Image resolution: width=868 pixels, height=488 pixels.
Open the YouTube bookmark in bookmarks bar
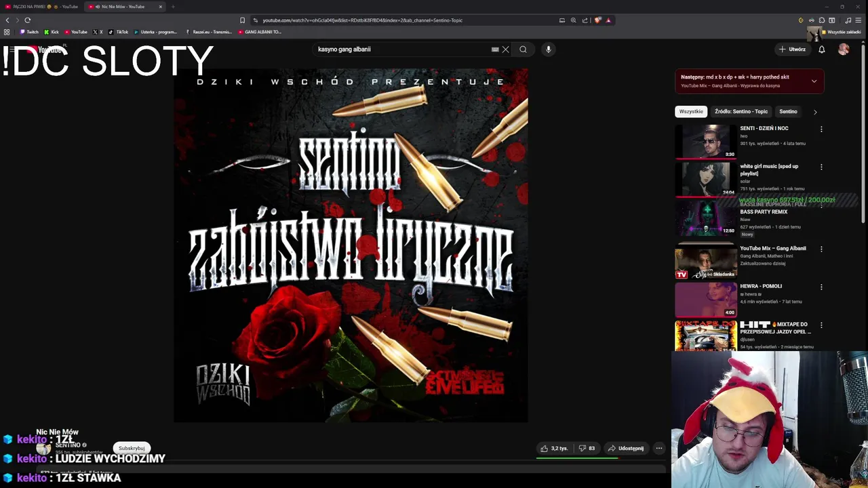coord(76,32)
